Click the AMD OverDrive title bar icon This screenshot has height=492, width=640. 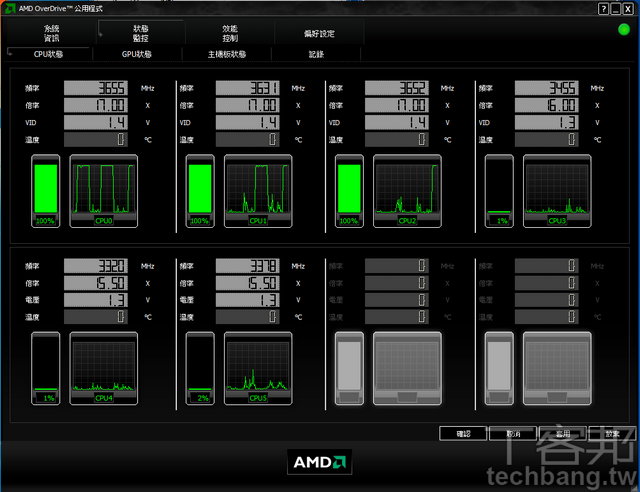[x=9, y=8]
